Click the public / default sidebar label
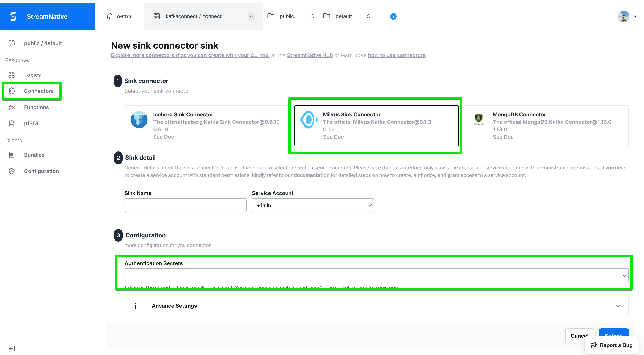 click(x=43, y=43)
